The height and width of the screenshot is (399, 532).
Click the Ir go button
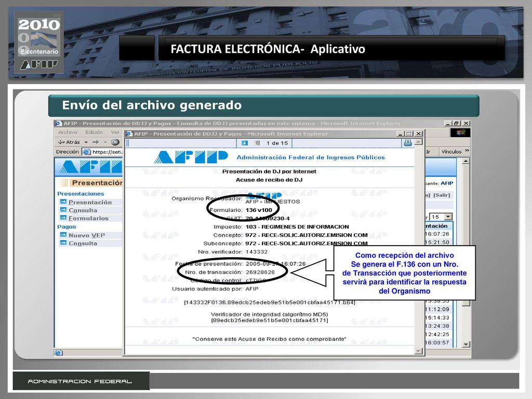[x=428, y=152]
